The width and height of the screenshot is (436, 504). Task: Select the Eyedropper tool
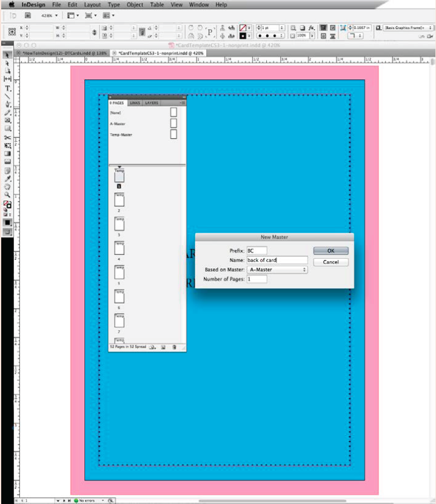[x=8, y=179]
